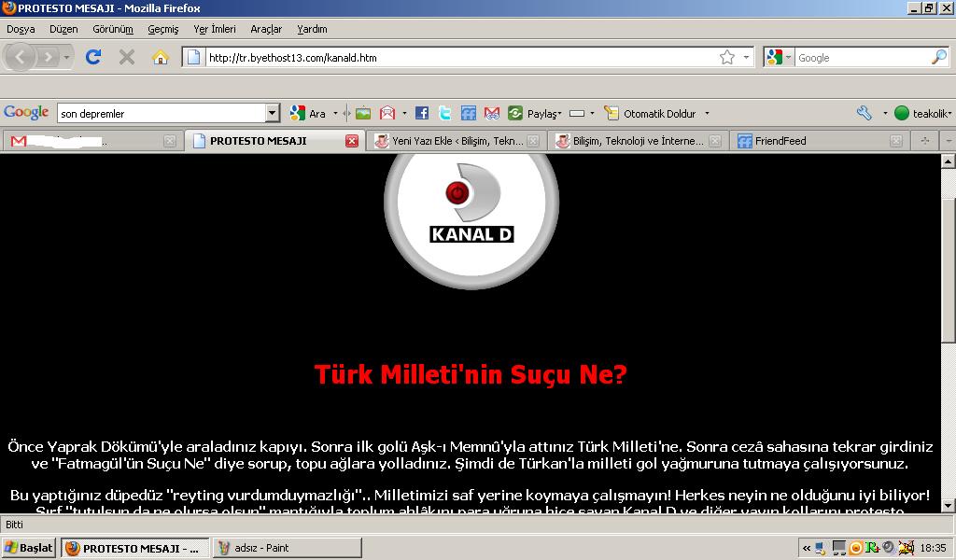Click the Otomatik Doldur autofill button
The image size is (956, 560).
tap(650, 113)
